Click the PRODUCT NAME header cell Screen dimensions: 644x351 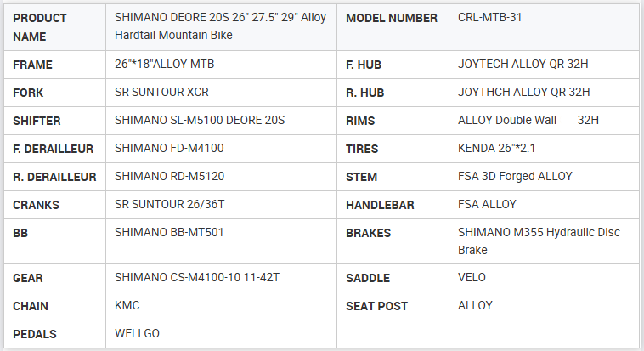(40, 27)
